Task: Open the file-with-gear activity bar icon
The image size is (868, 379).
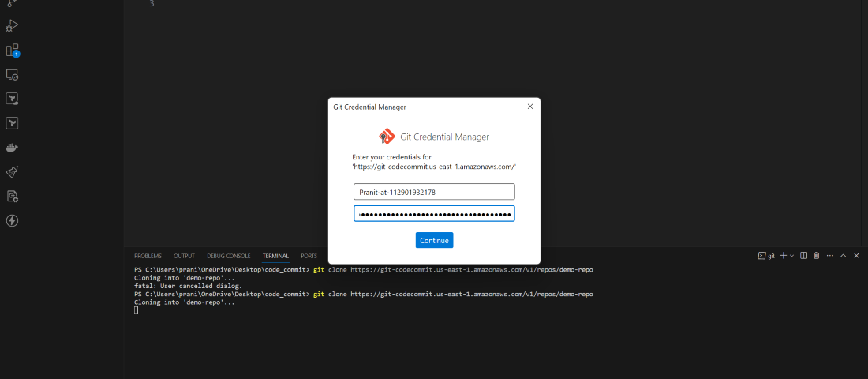Action: coord(12,196)
